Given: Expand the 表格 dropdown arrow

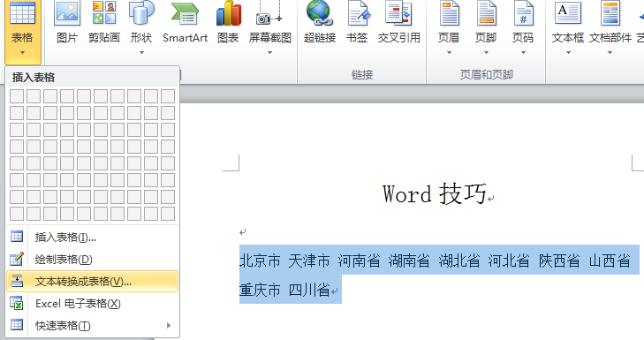Looking at the screenshot, I should click(22, 53).
